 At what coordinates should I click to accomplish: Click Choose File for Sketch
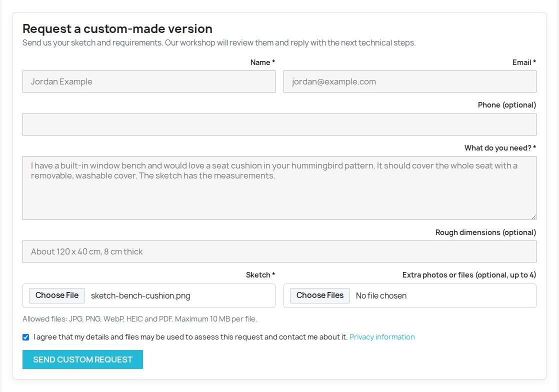coord(57,295)
